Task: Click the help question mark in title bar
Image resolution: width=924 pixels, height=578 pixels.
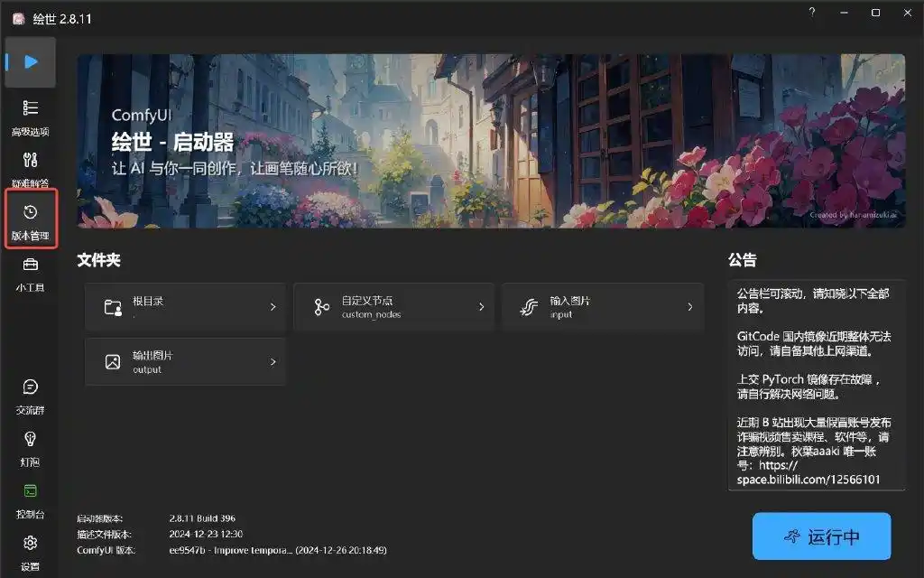Action: click(812, 13)
